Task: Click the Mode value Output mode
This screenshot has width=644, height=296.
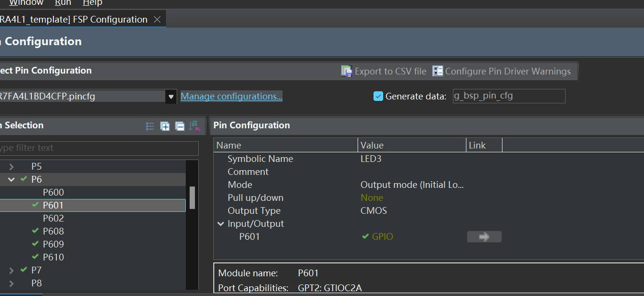Action: pyautogui.click(x=412, y=185)
